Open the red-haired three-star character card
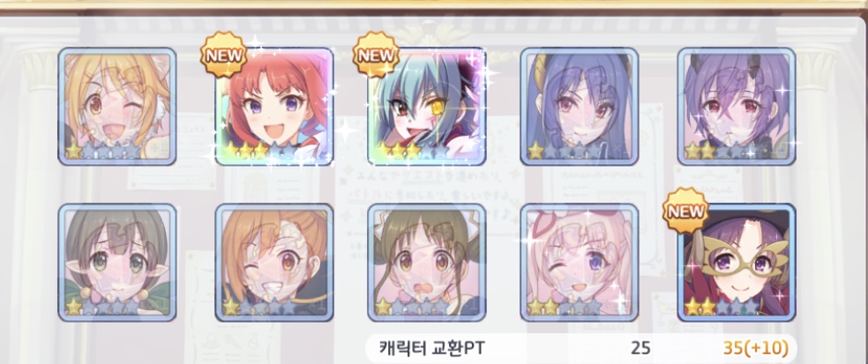Screen dimensions: 868x364 click(274, 107)
